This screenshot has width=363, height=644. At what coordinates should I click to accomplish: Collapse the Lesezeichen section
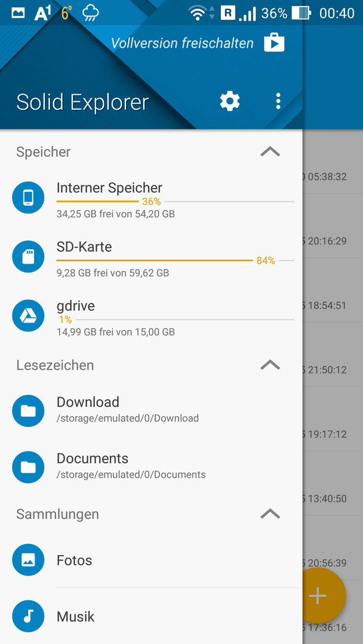270,365
